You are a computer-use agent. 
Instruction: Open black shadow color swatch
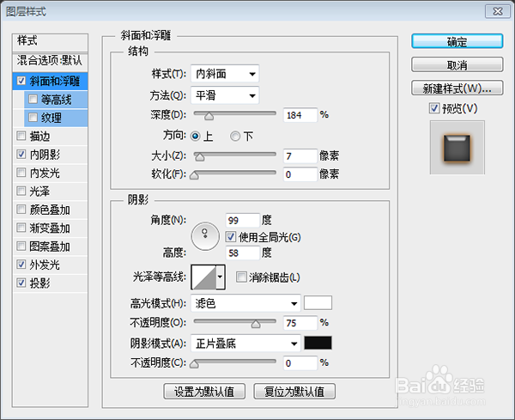coord(318,343)
